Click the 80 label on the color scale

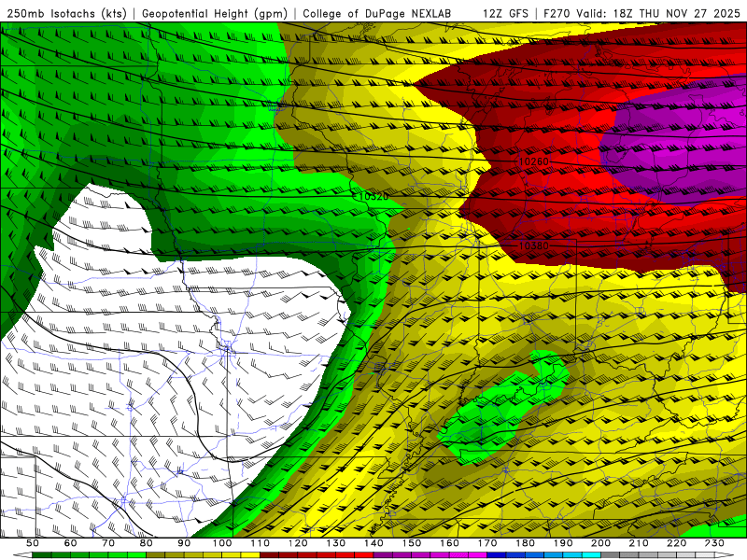(147, 543)
